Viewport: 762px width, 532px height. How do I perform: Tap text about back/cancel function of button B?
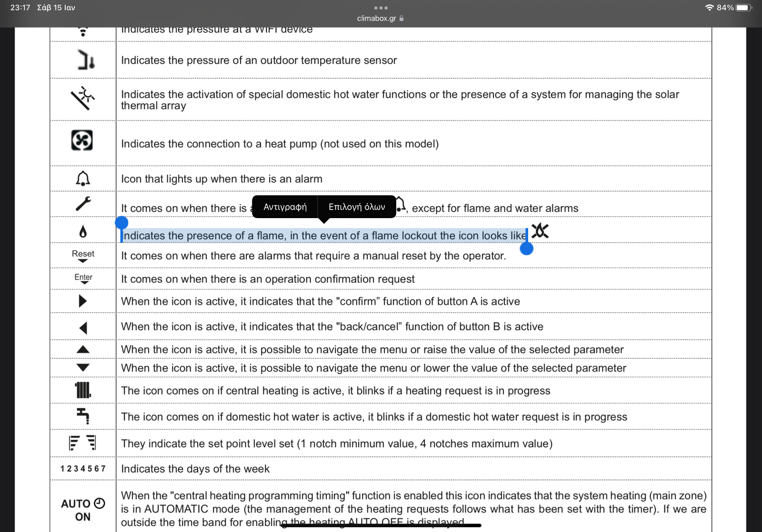point(332,327)
